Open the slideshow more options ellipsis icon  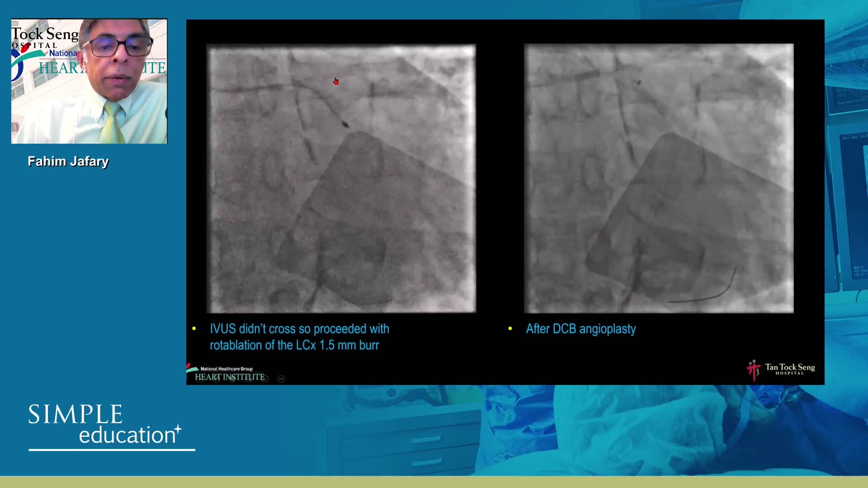pos(281,379)
